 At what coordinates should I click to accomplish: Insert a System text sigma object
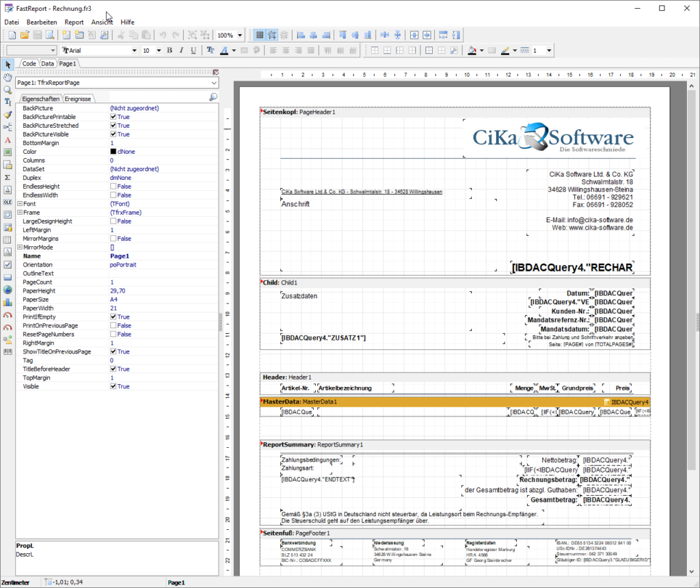(x=8, y=177)
